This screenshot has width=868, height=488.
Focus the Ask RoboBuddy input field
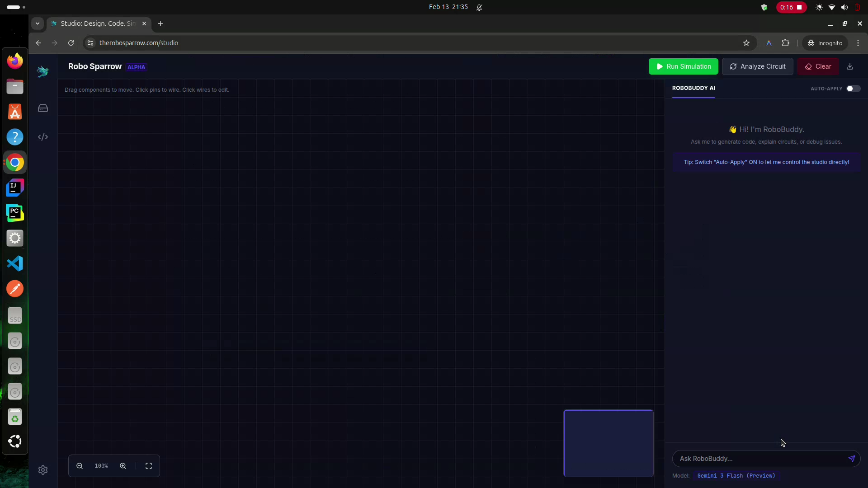pos(759,459)
